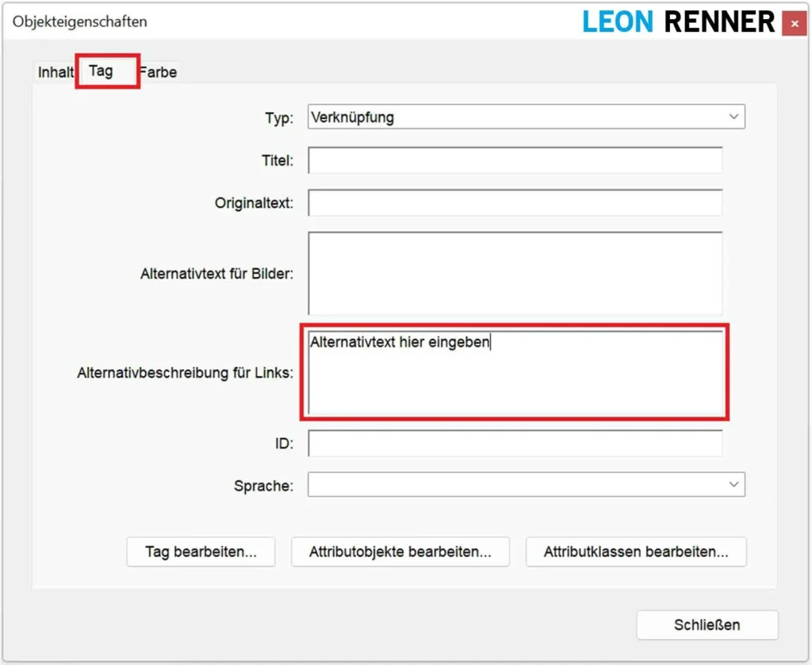Click the 'Attributklassen bearbeiten...' button
The width and height of the screenshot is (812, 665).
click(636, 552)
